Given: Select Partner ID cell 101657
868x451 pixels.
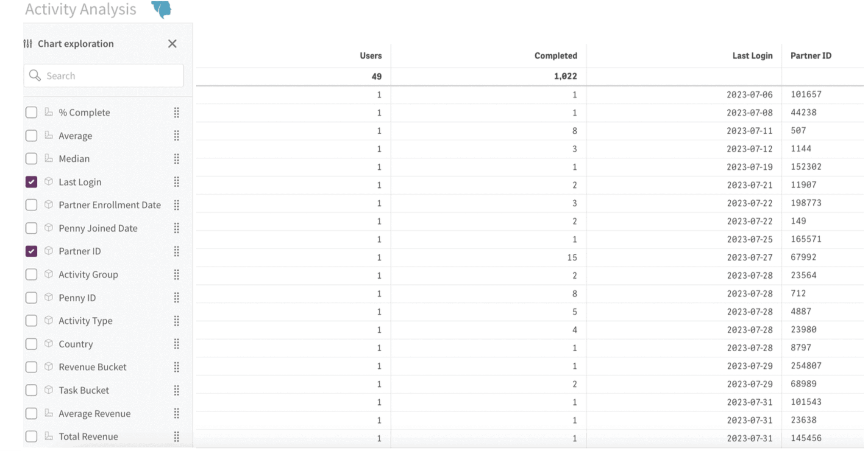Looking at the screenshot, I should pyautogui.click(x=806, y=94).
